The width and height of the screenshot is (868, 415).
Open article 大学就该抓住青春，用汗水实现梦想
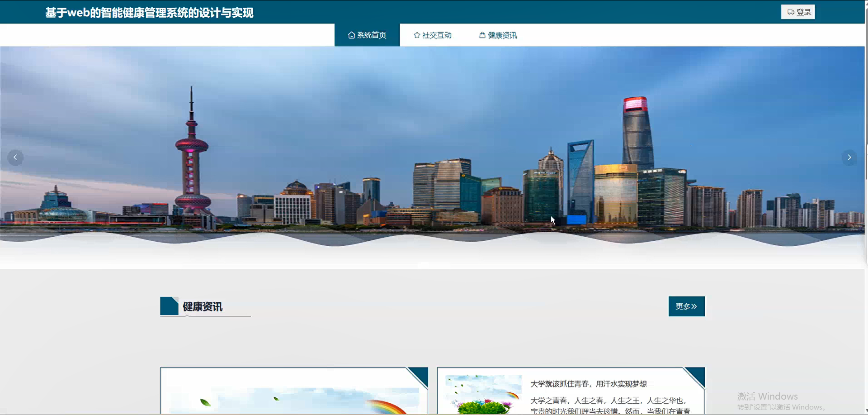point(589,383)
